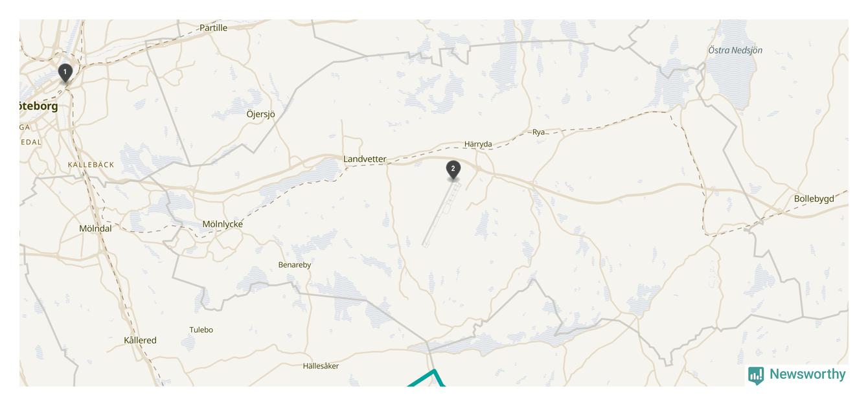Click the Mölndal town label
The width and height of the screenshot is (868, 406).
click(x=95, y=228)
